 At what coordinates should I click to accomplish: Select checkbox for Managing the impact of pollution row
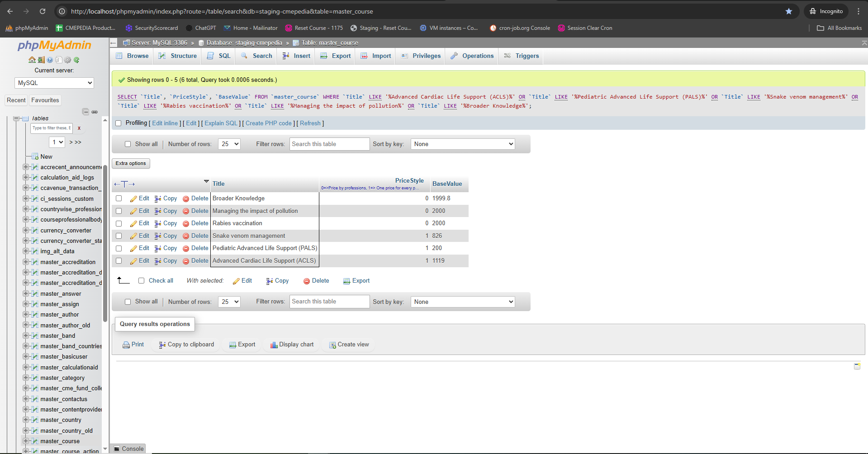[x=119, y=211]
